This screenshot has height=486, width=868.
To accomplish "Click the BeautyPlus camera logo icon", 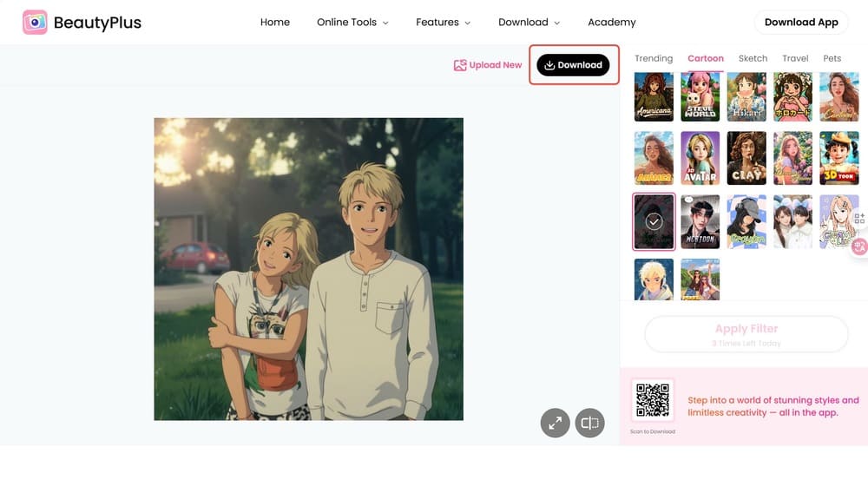I will click(x=35, y=23).
